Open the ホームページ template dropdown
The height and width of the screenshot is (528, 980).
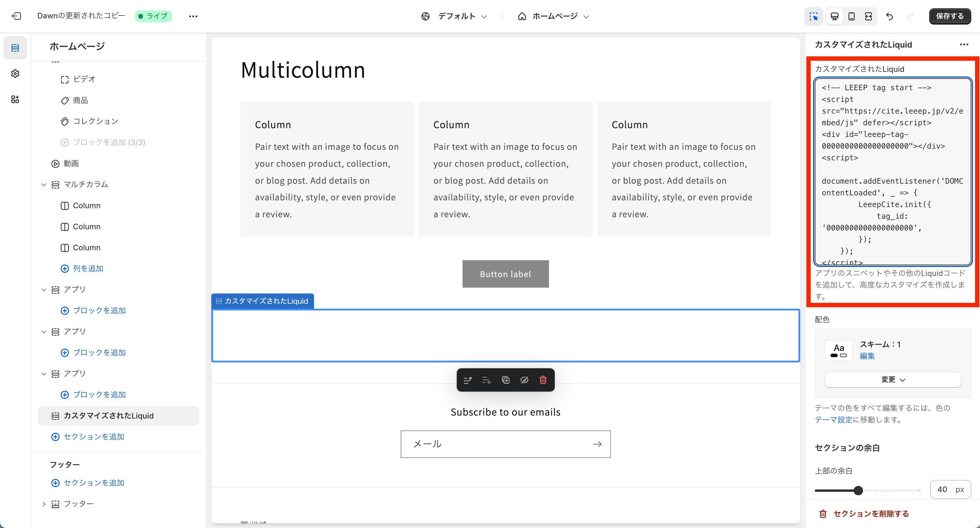554,16
